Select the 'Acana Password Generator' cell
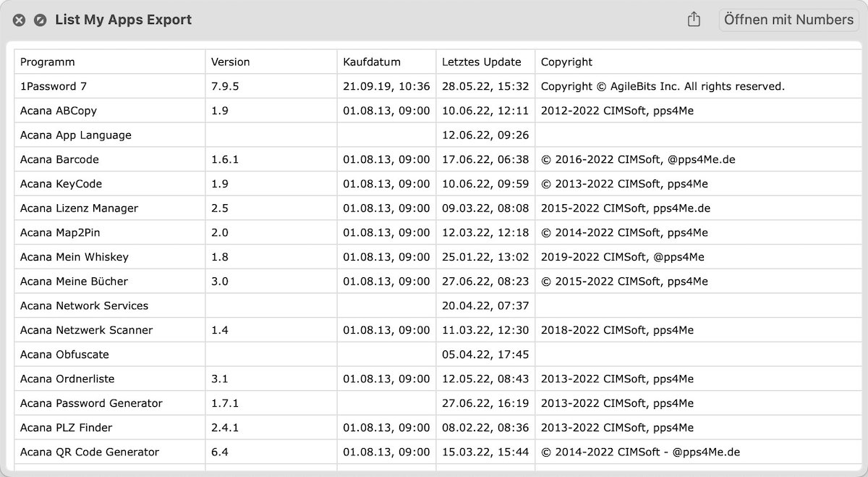The image size is (868, 477). [110, 403]
